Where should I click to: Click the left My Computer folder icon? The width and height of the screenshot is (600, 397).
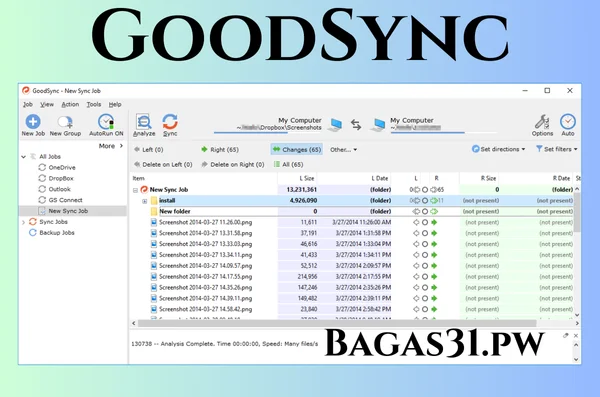336,125
